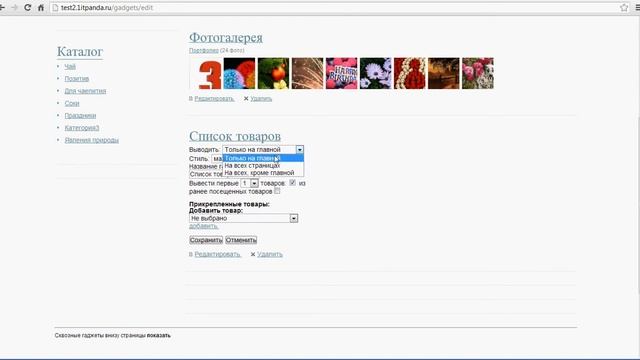Click the Сохранить button
Viewport: 640px width, 360px height.
(206, 240)
